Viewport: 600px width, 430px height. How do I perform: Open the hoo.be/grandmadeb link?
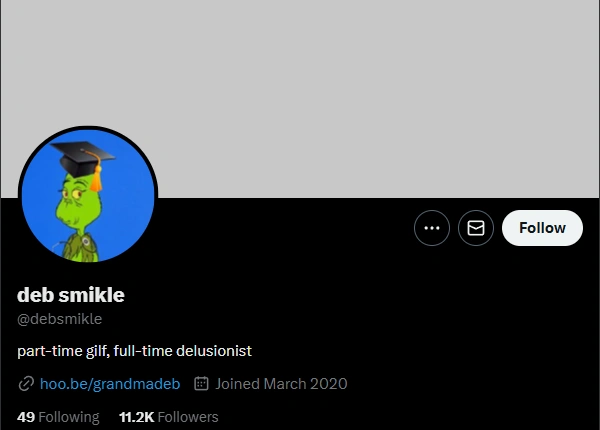pos(110,384)
